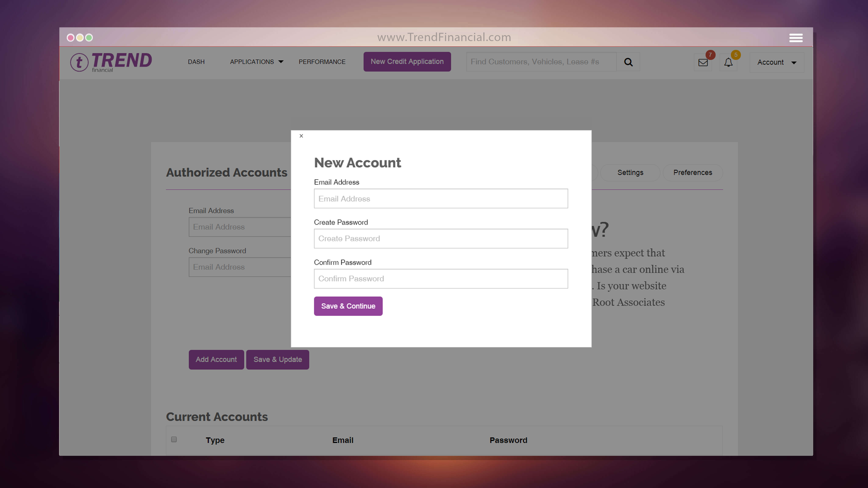Toggle the Current Accounts select-all checkbox
868x488 pixels.
(174, 439)
